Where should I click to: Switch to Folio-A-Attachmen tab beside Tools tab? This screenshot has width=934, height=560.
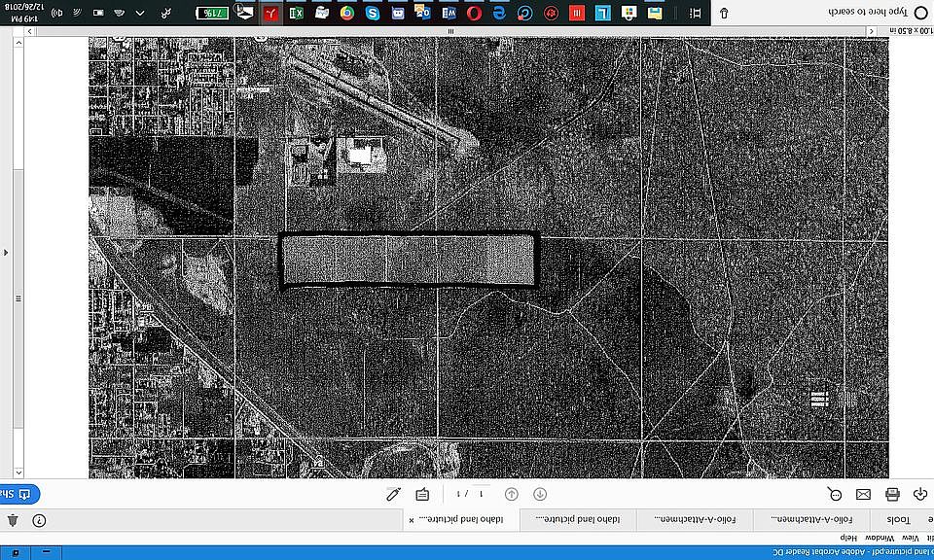(811, 519)
